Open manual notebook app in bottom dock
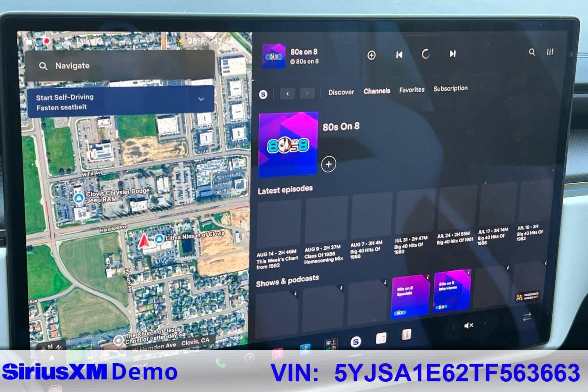Screen dimensions: 588x392 coord(406,334)
